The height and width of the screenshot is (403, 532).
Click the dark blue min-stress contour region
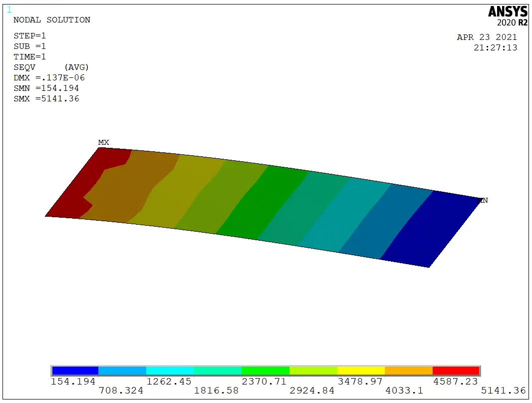point(431,229)
